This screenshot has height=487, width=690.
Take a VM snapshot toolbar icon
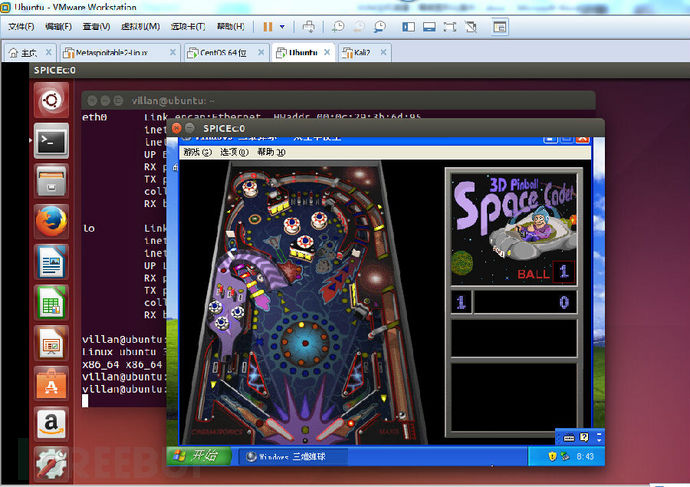(338, 27)
